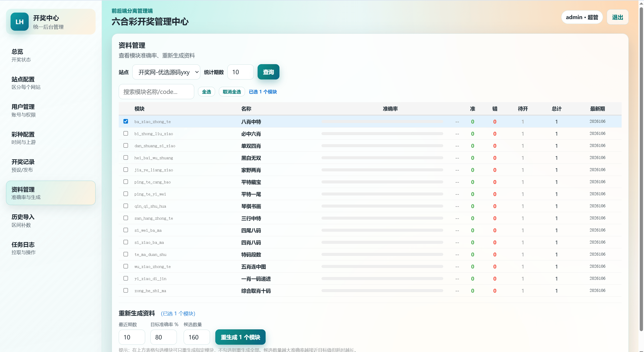
Task: Click module name 特码段数
Action: [251, 255]
